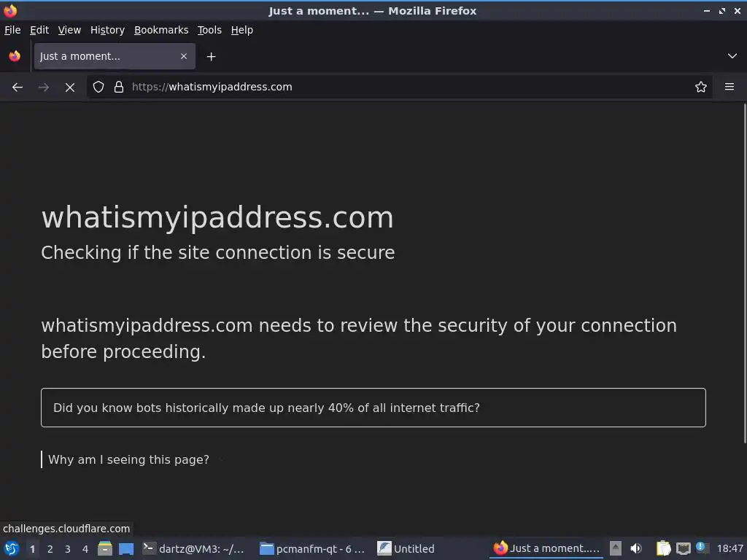The height and width of the screenshot is (560, 747).
Task: Open the tracking protection shield icon
Action: click(98, 87)
